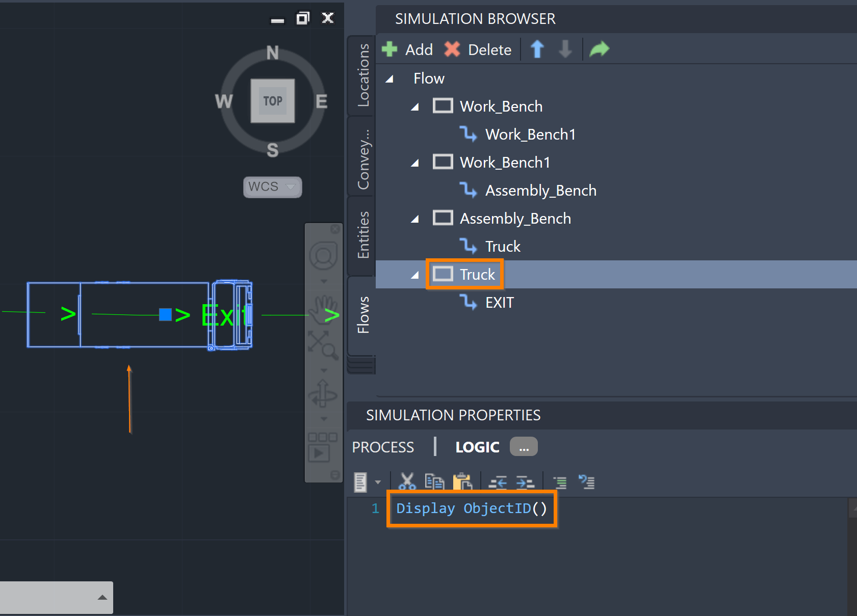Open the ShowMotion tool in navigation bar
This screenshot has width=857, height=616.
coord(323,447)
